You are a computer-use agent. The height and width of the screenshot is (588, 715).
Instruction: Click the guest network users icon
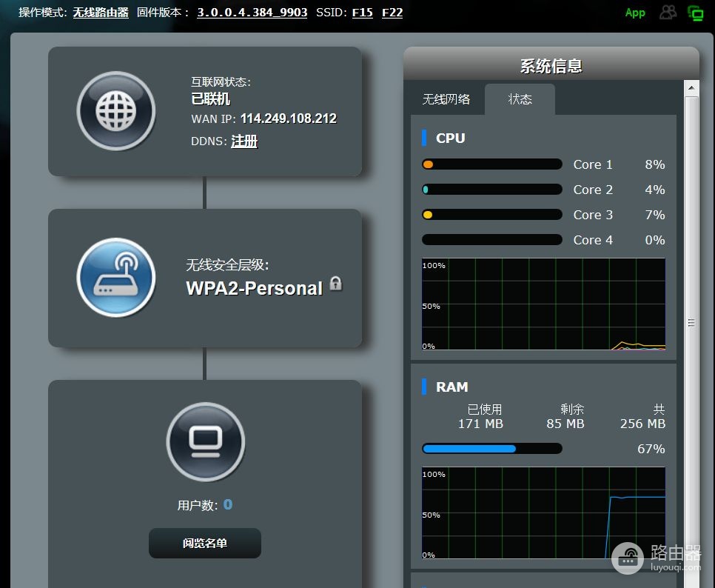click(x=668, y=13)
